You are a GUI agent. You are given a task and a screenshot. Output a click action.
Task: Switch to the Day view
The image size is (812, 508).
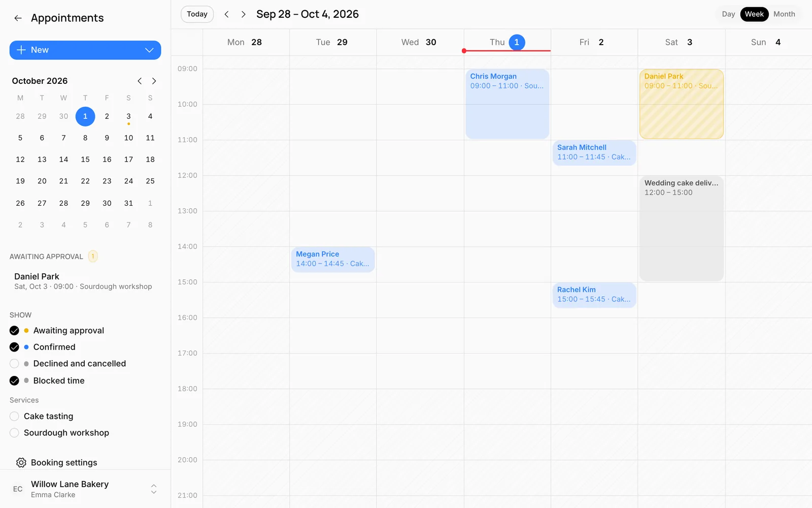[728, 14]
